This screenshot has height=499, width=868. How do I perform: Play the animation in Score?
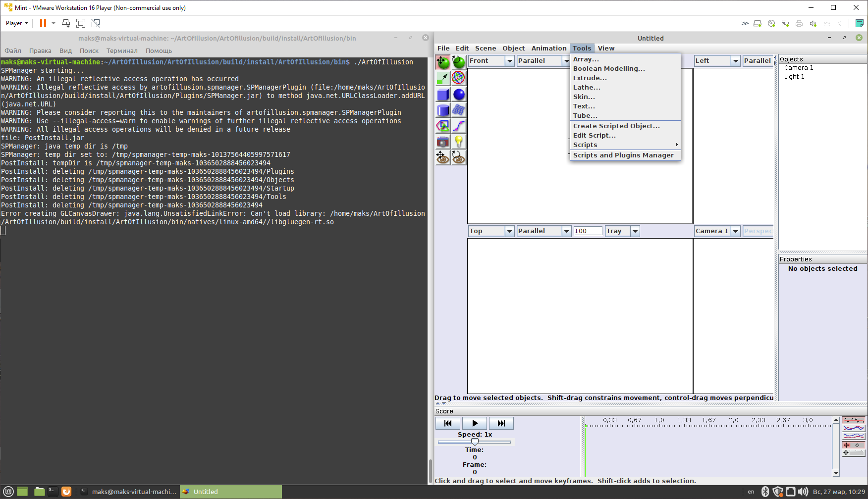[x=475, y=423]
